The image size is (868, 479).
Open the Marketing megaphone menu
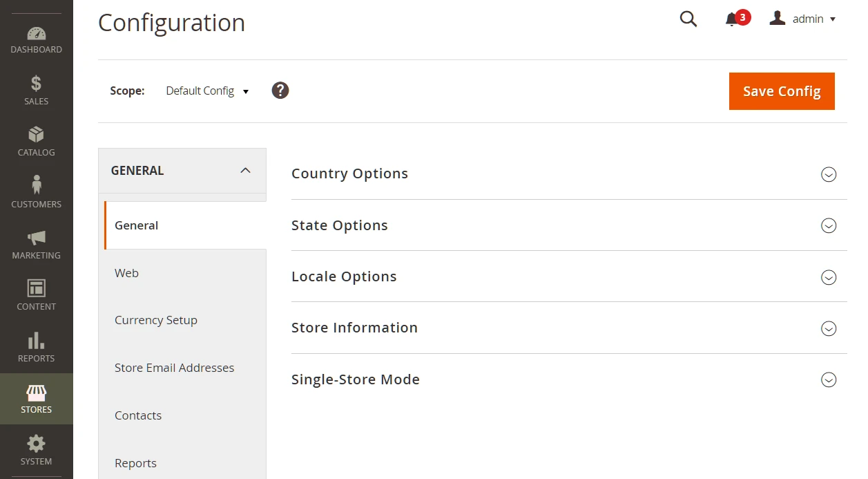pyautogui.click(x=36, y=245)
